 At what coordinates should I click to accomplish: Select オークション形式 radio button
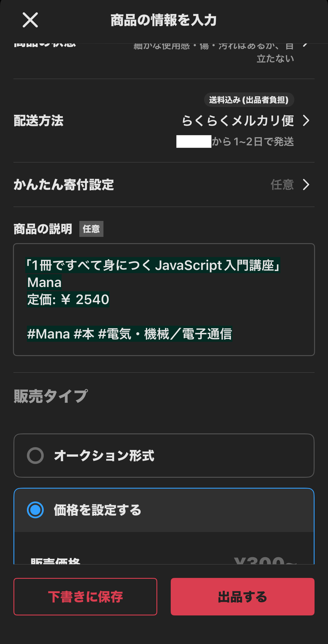click(35, 456)
